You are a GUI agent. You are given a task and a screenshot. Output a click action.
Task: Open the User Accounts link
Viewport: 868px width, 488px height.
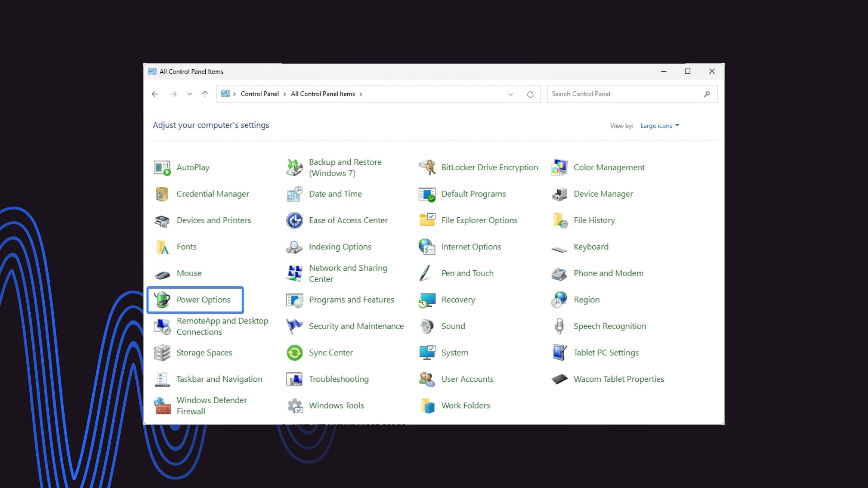pos(467,379)
